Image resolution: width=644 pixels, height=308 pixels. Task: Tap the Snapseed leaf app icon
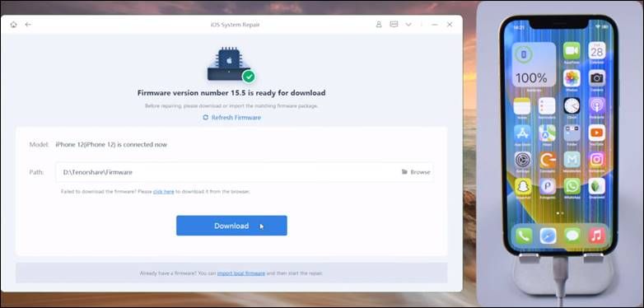click(x=597, y=186)
